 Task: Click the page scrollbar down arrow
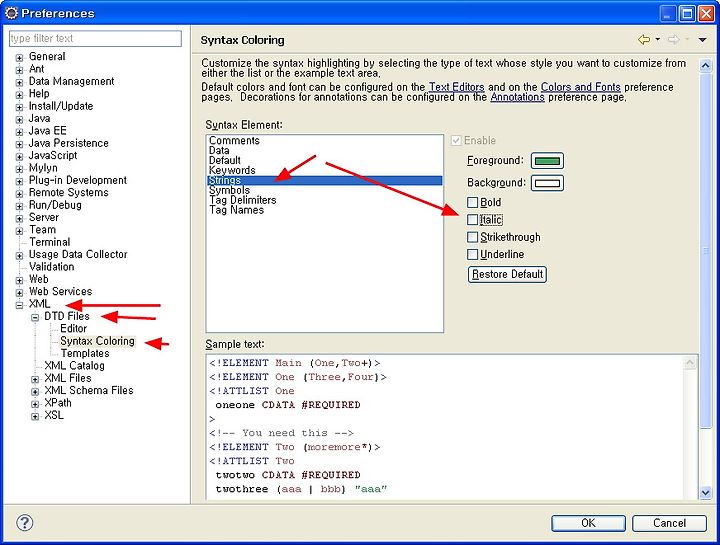705,493
